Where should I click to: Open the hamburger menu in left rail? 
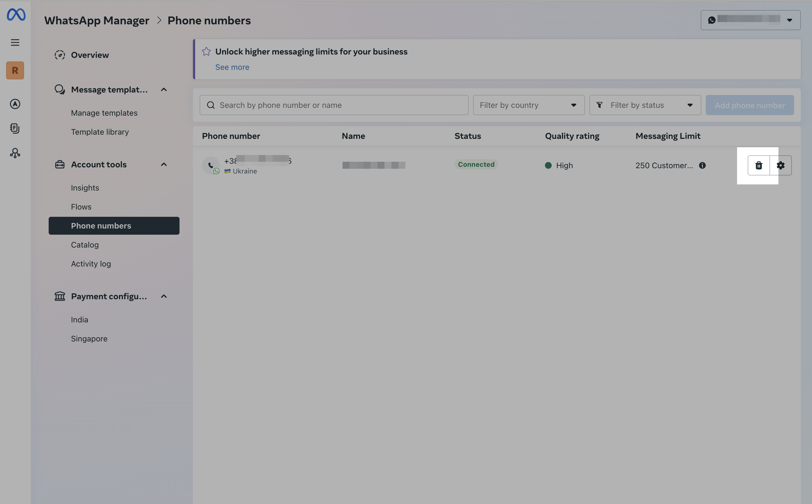15,42
